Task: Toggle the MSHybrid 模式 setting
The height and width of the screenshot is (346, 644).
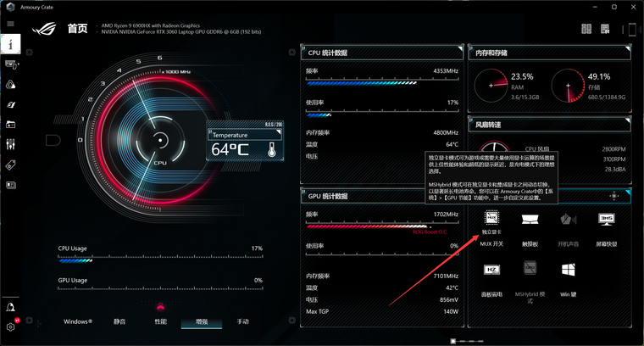Action: 530,297
